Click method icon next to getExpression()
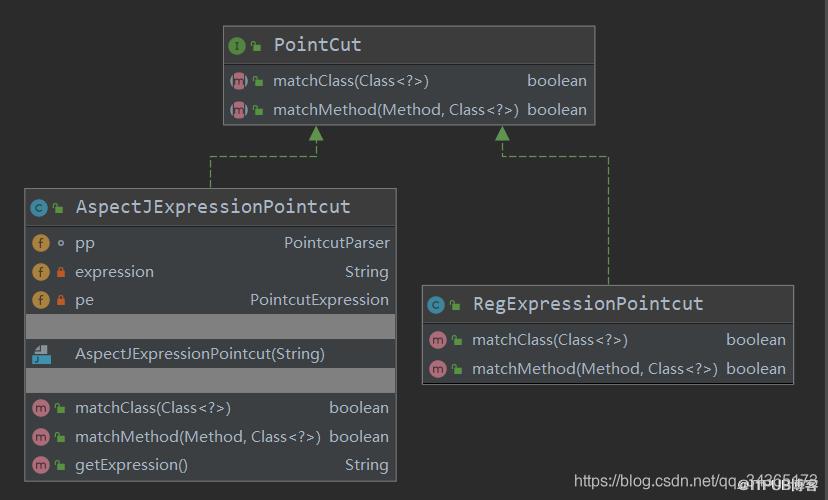Viewport: 828px width, 500px height. (x=41, y=465)
